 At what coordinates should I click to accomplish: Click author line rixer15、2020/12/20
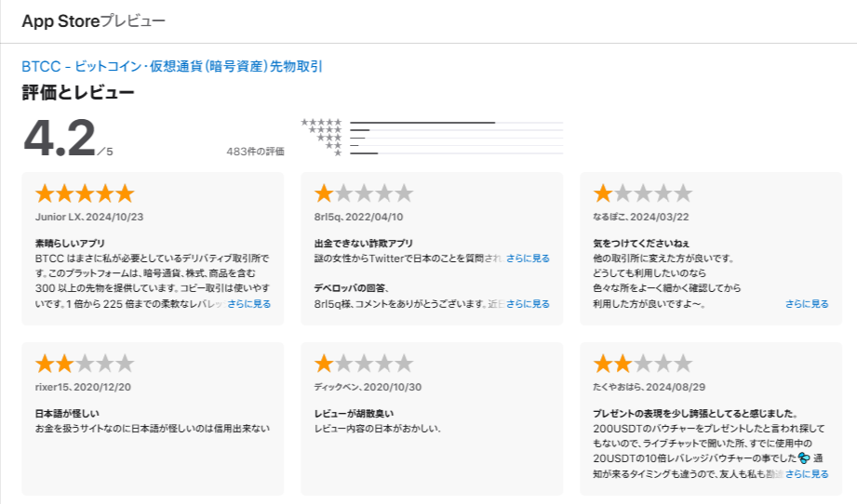pos(83,387)
